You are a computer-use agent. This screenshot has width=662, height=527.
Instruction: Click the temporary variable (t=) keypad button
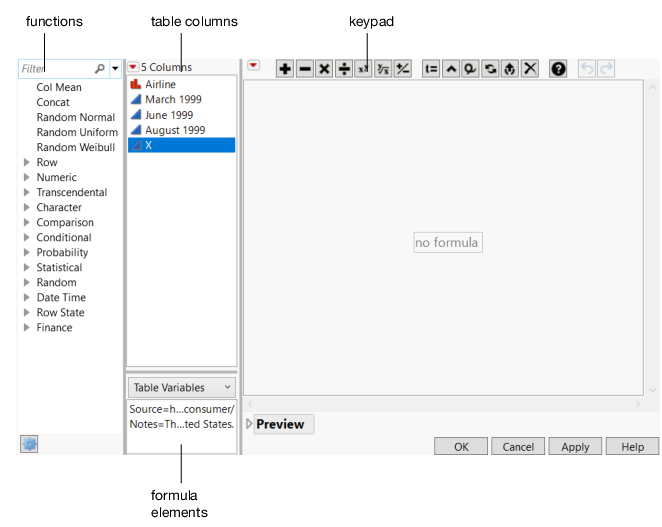(x=431, y=68)
